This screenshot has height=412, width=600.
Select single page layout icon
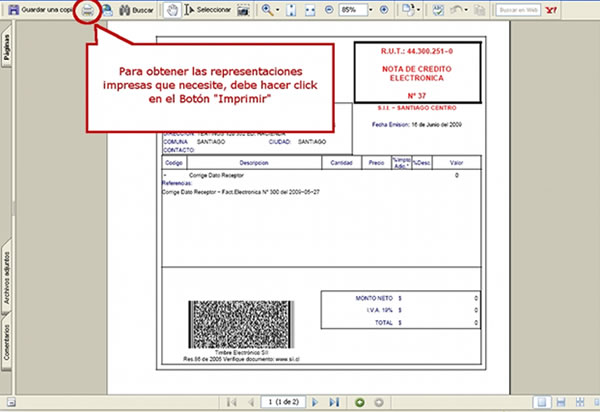[542, 402]
